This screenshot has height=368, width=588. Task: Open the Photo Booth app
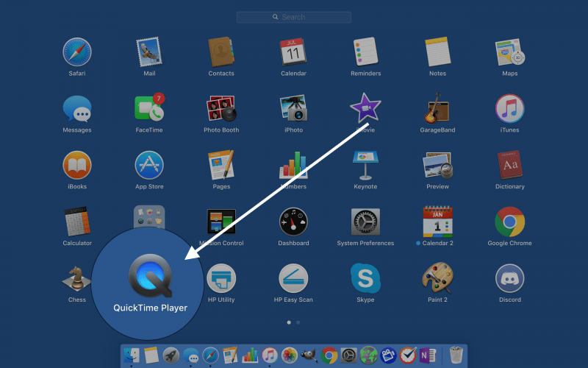tap(221, 108)
